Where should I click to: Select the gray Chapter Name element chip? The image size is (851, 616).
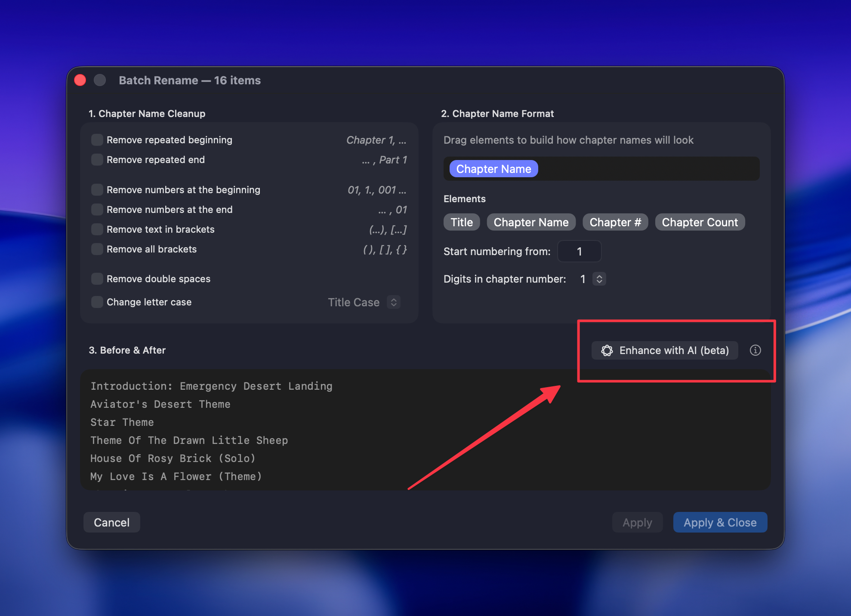531,222
